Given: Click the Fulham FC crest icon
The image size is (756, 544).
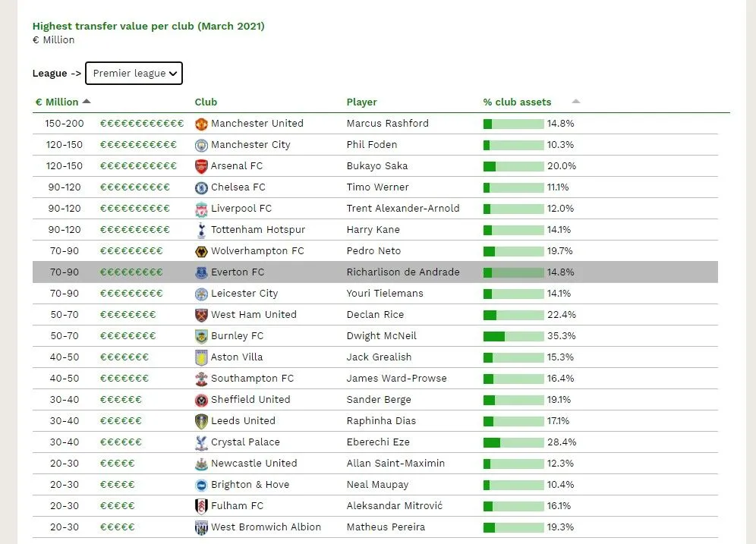Looking at the screenshot, I should [x=201, y=506].
